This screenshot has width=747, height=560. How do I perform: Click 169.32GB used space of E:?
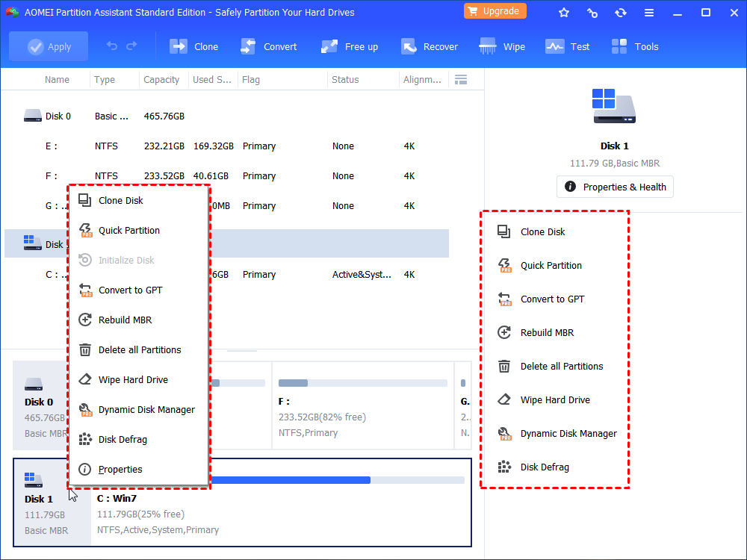pyautogui.click(x=214, y=146)
